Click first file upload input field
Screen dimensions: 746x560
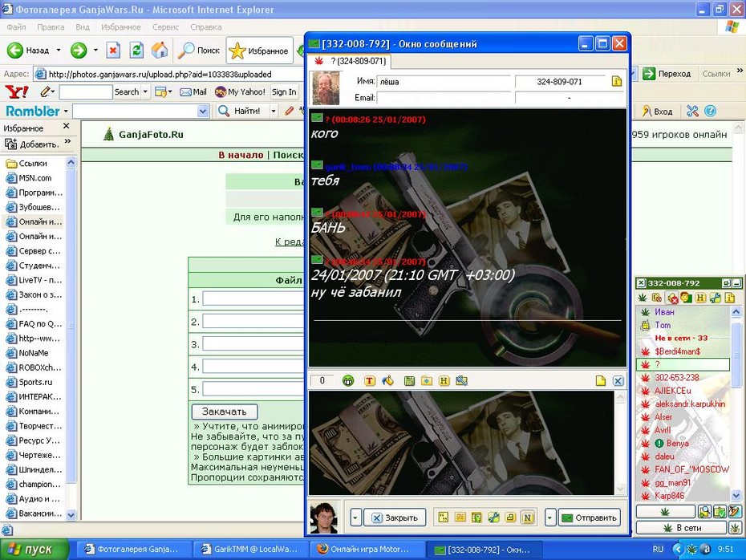coord(253,298)
